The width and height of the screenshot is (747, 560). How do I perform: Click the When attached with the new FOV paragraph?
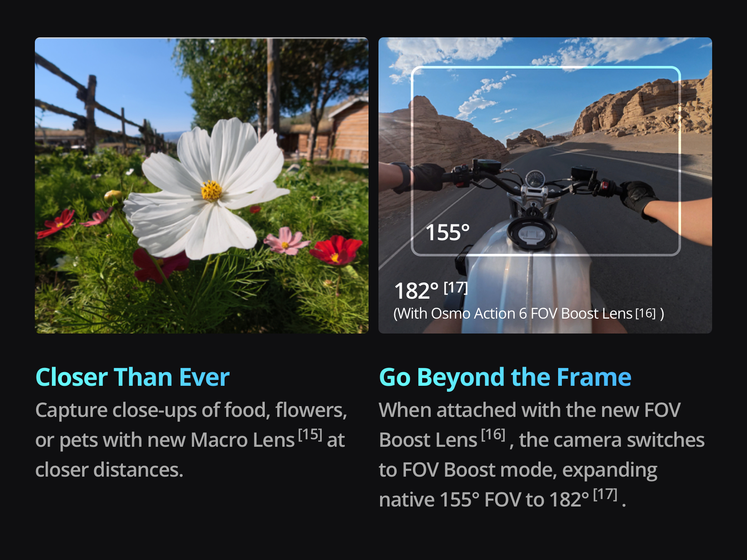[542, 455]
